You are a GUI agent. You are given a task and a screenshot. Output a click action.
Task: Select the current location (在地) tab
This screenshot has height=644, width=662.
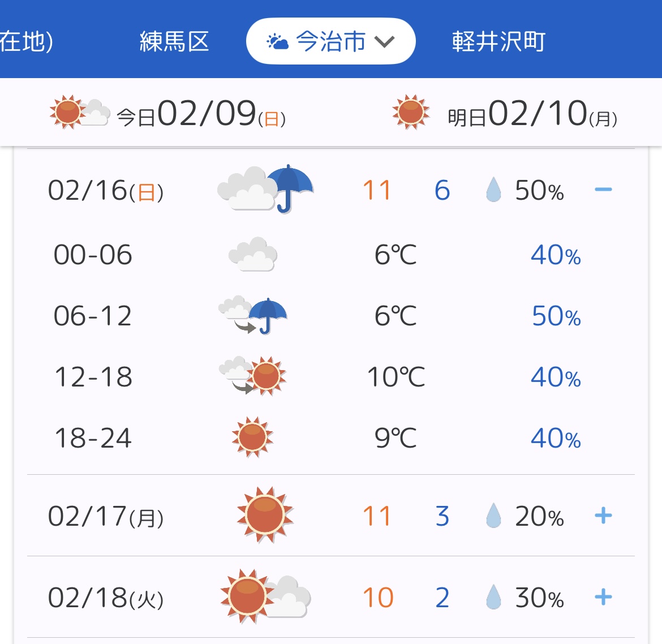[x=27, y=41]
